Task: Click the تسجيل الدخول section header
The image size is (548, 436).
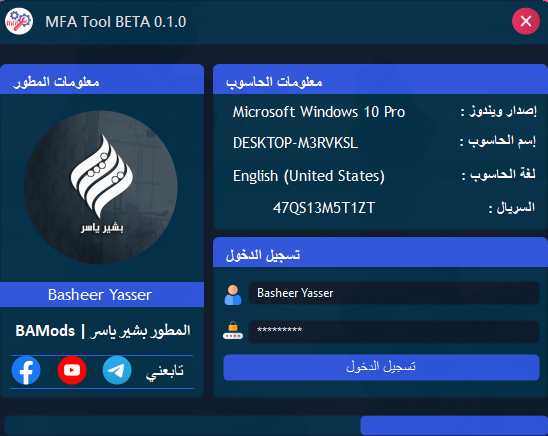Action: 380,253
